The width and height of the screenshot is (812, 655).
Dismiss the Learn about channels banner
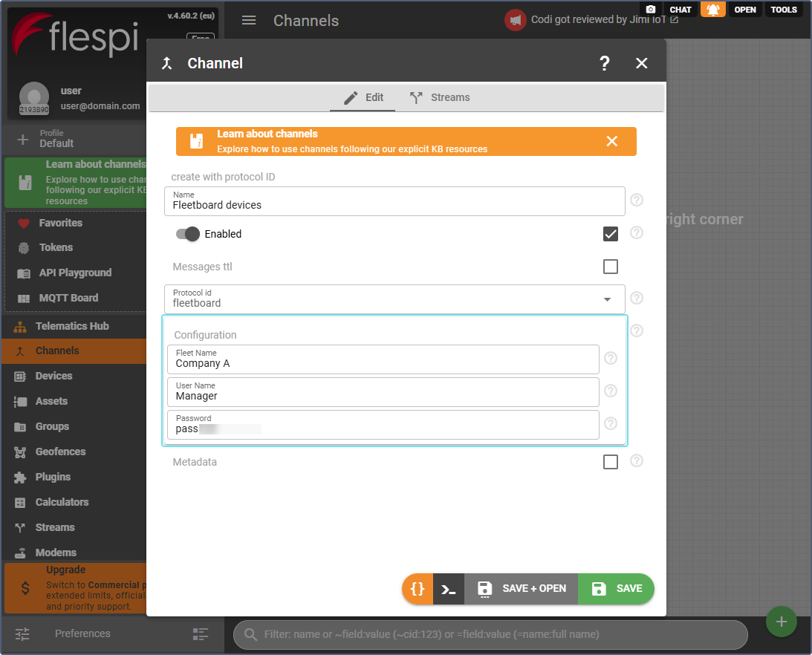pyautogui.click(x=611, y=141)
